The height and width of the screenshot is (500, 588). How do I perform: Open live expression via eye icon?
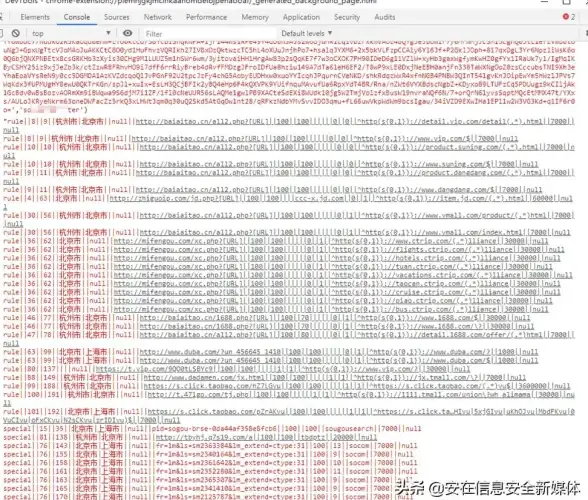point(128,33)
